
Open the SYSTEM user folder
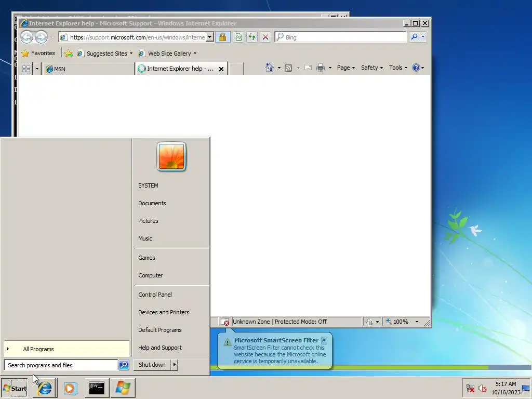(171, 185)
